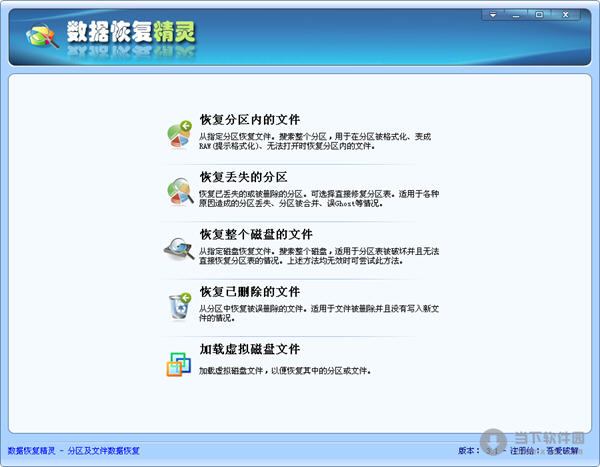Image resolution: width=600 pixels, height=467 pixels.
Task: Click description text 加载虚拟磁盘文件，以便恢复
Action: (x=285, y=371)
